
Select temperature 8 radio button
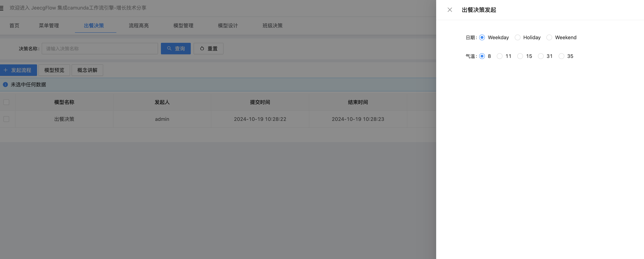click(x=482, y=56)
